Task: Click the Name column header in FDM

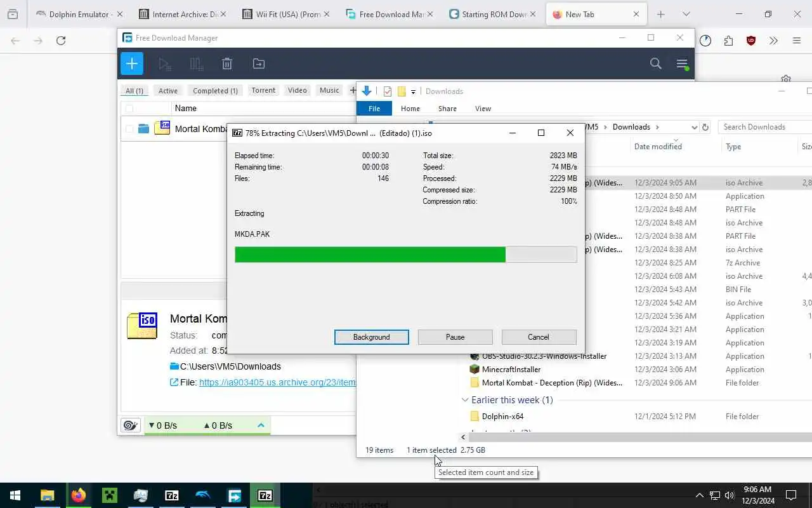Action: (186, 109)
